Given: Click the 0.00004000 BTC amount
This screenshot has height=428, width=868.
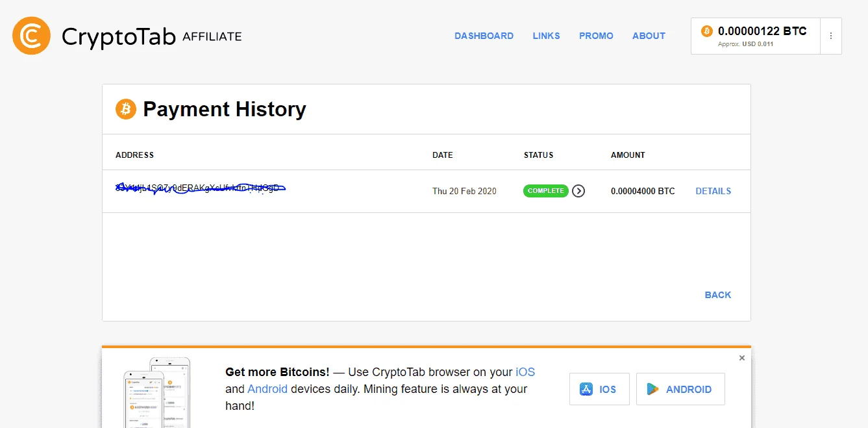Looking at the screenshot, I should coord(643,191).
